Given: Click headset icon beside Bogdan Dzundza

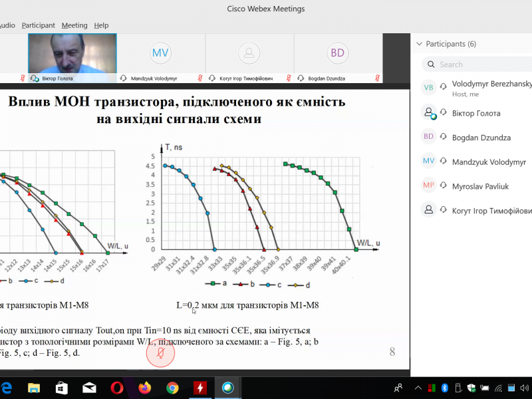Looking at the screenshot, I should coord(444,138).
